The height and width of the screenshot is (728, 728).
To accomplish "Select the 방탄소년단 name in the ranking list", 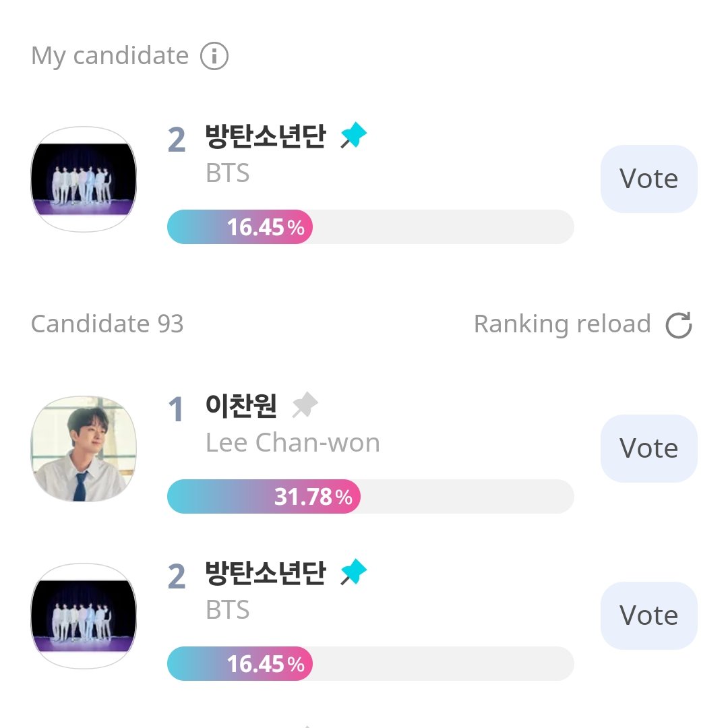I will tap(265, 574).
